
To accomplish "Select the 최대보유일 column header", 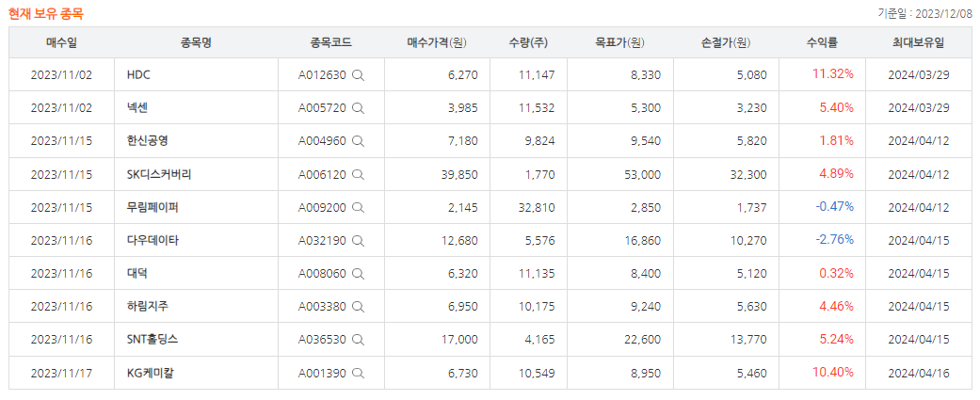I will (918, 42).
